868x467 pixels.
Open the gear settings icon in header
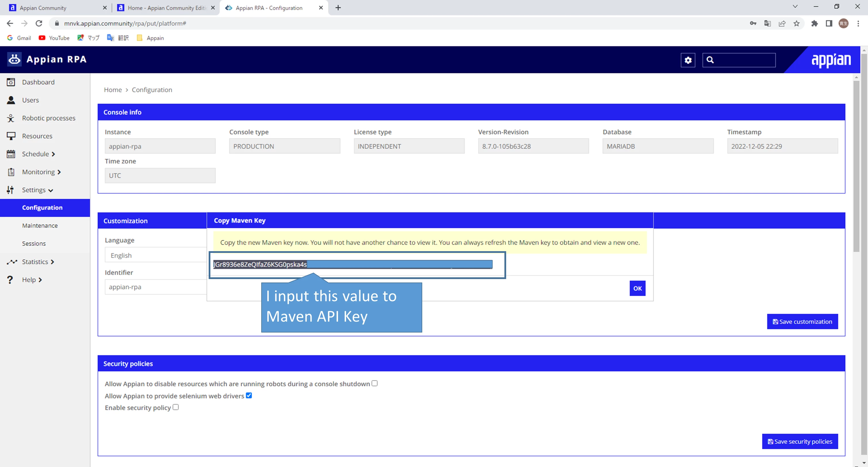pos(688,60)
